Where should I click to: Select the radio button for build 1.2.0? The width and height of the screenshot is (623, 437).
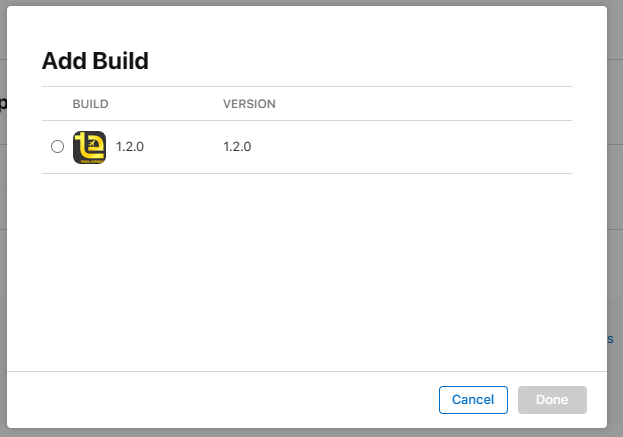57,147
